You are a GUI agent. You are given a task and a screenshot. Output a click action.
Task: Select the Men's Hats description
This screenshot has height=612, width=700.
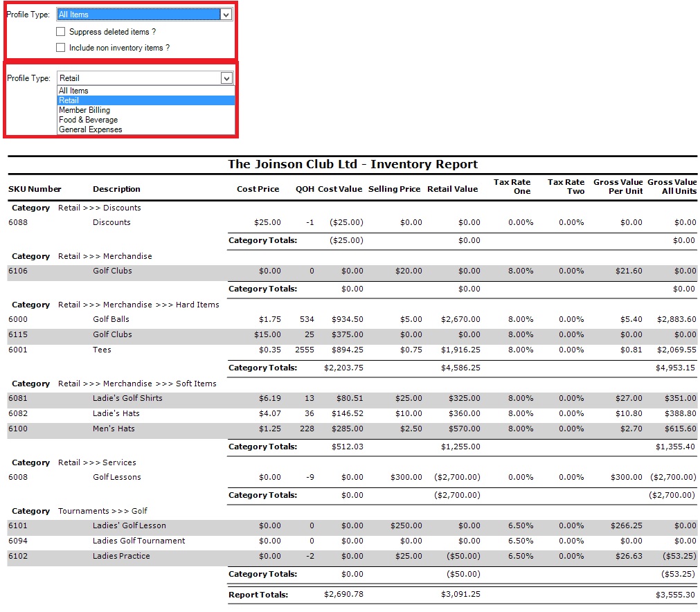(114, 429)
